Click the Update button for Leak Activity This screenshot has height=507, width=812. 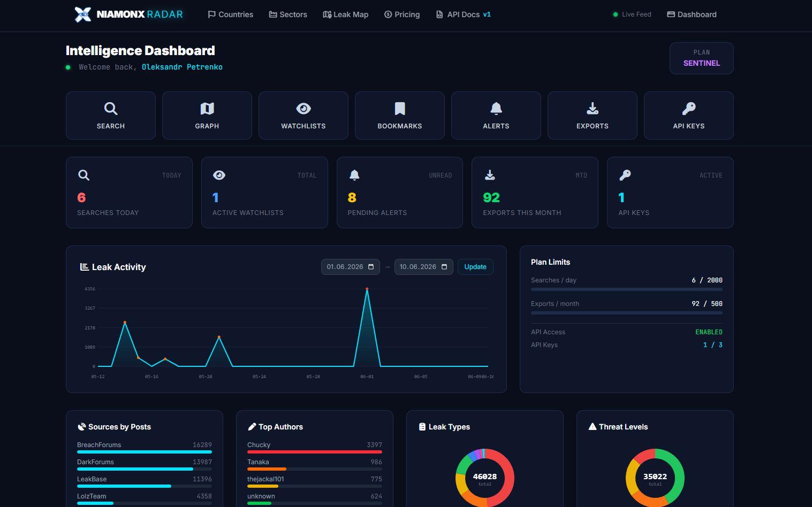click(x=475, y=267)
